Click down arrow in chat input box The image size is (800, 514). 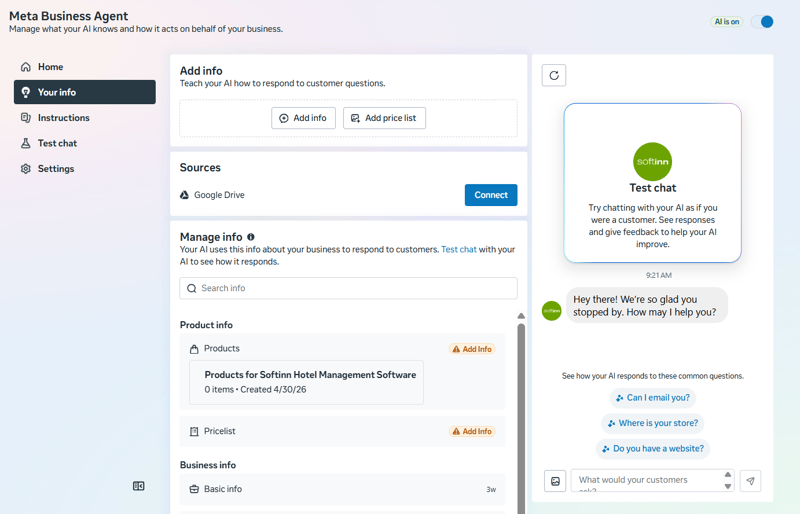(x=728, y=486)
